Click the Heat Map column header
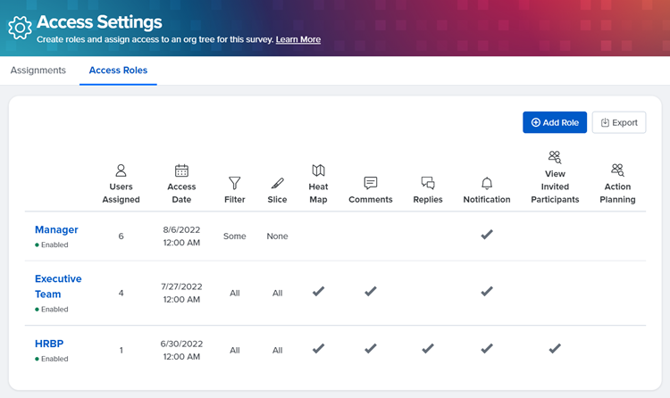The height and width of the screenshot is (398, 670). (x=318, y=193)
